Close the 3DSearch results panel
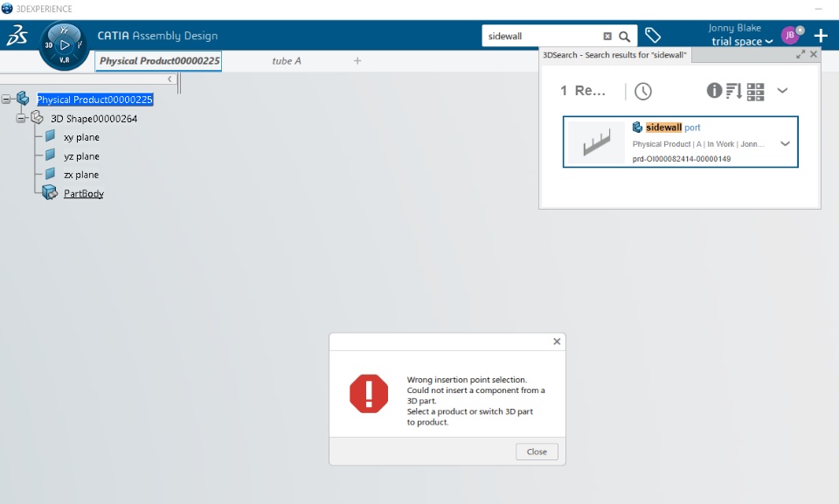839x504 pixels. click(814, 54)
